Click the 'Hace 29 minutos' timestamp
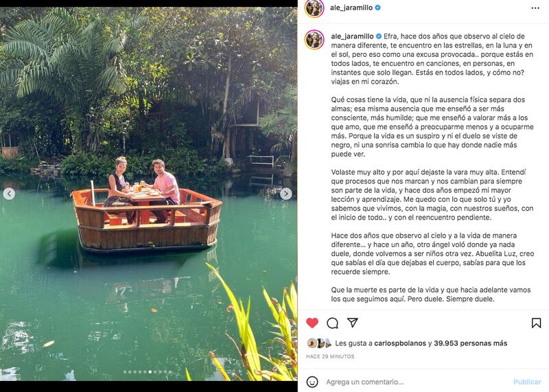 coord(330,356)
